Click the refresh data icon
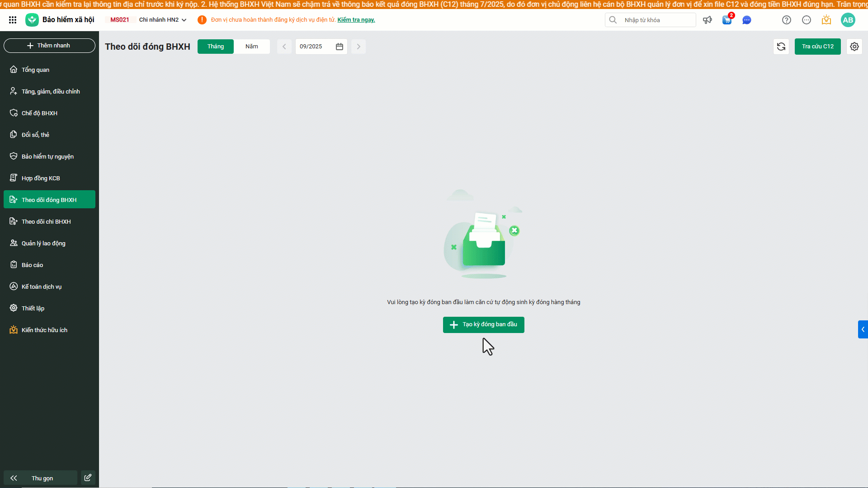Screen dimensions: 868x488 781,47
